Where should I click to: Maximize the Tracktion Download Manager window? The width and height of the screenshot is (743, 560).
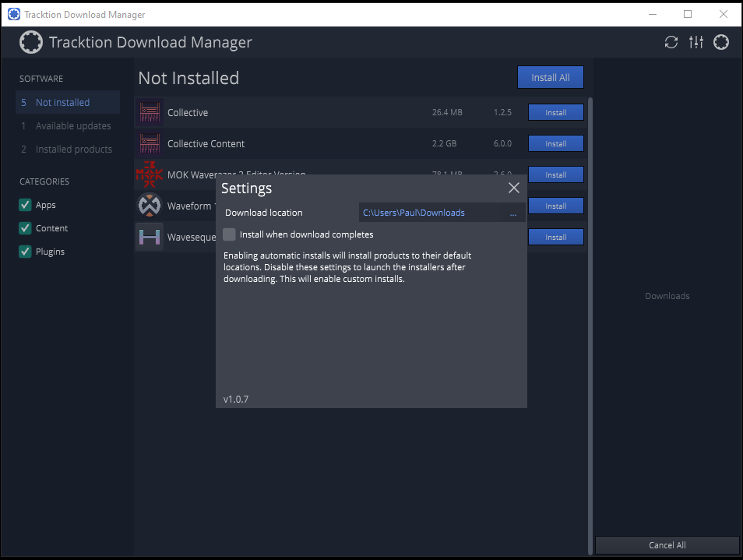click(x=688, y=14)
